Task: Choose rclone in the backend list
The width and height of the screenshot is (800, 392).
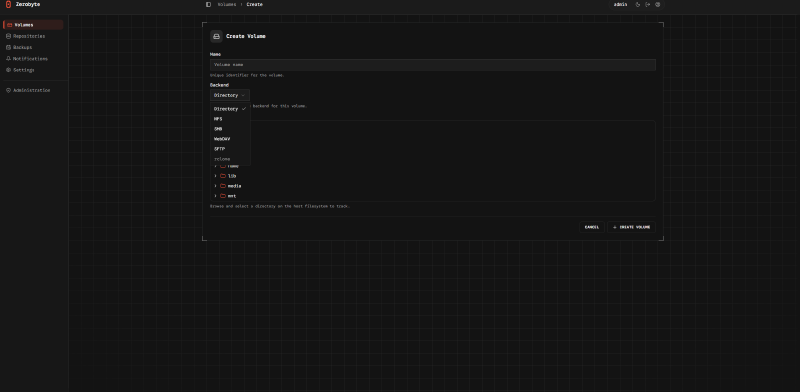Action: [x=230, y=159]
